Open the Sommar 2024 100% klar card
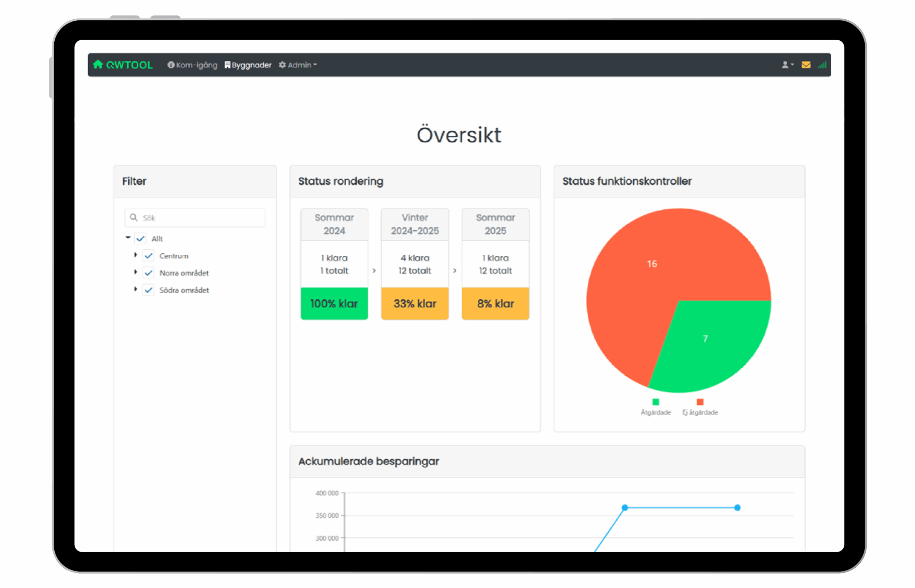915x588 pixels. pos(334,304)
